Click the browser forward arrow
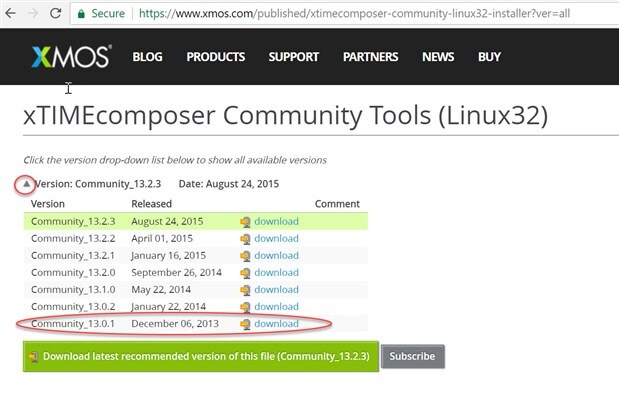This screenshot has height=406, width=619. pos(33,13)
